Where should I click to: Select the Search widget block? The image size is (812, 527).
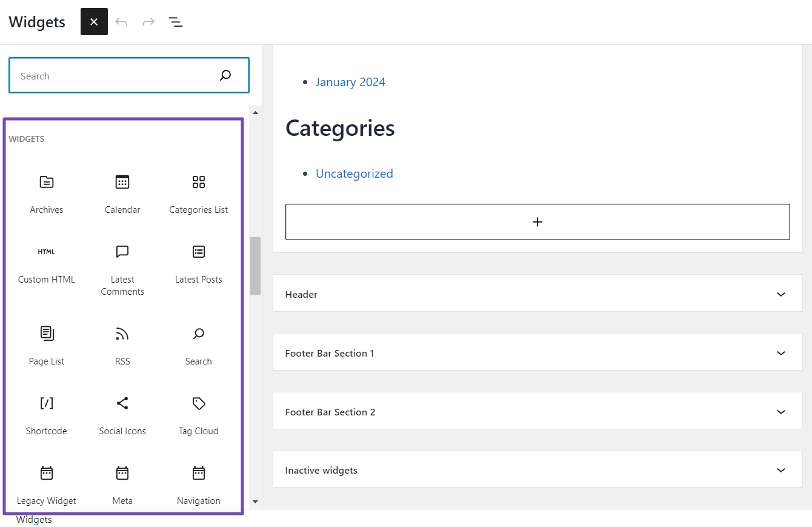pyautogui.click(x=199, y=346)
